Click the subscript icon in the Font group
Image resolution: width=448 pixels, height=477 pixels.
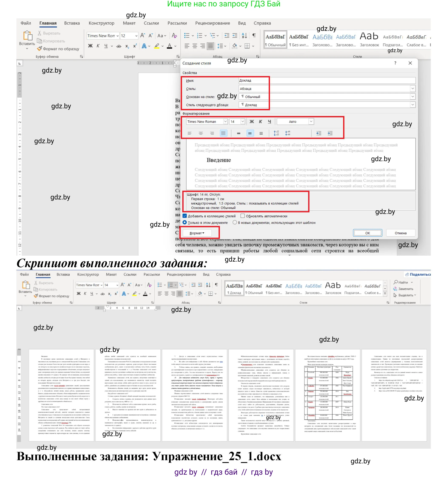[x=127, y=46]
